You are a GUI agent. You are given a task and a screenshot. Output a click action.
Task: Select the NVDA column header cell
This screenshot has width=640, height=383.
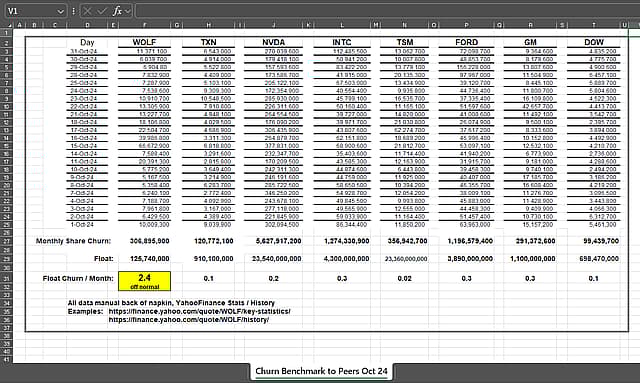pos(273,42)
